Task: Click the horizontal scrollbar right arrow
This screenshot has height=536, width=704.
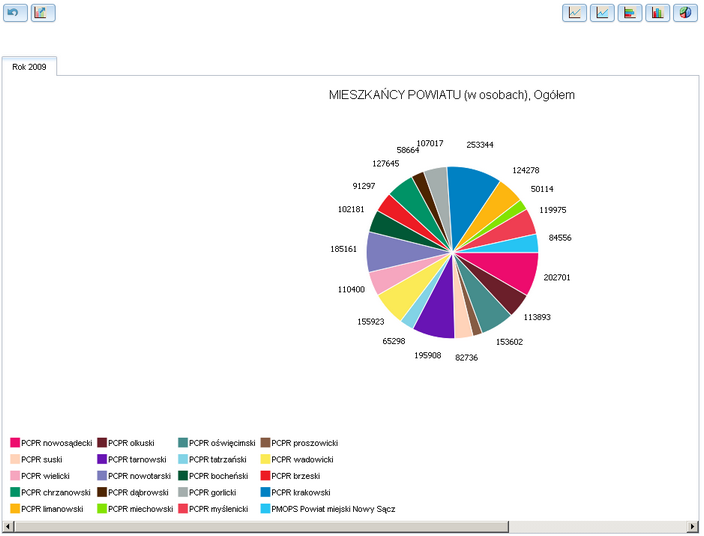Action: pos(692,526)
